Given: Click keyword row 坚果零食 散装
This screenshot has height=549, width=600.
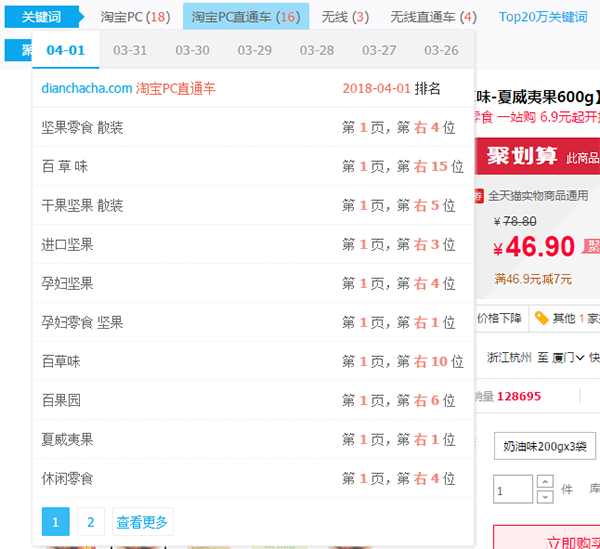Looking at the screenshot, I should pyautogui.click(x=253, y=127).
